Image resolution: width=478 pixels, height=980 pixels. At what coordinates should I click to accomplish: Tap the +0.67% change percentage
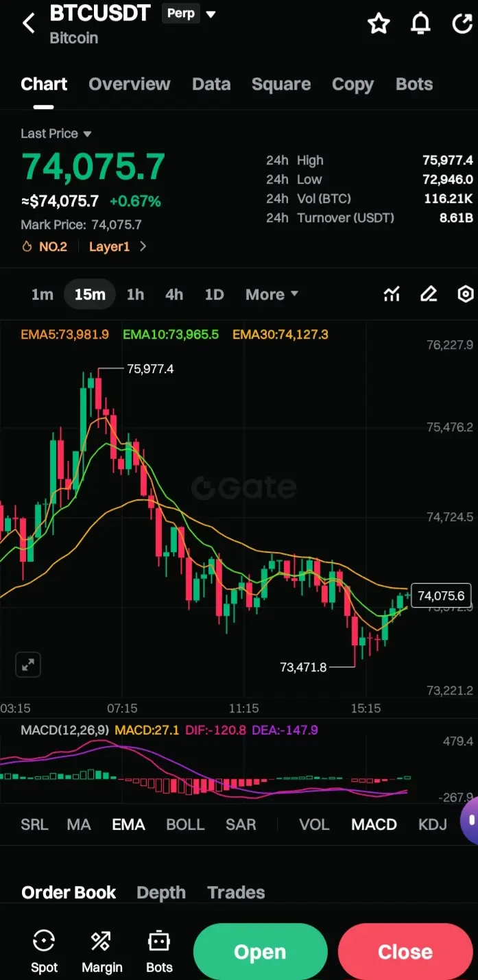(135, 201)
